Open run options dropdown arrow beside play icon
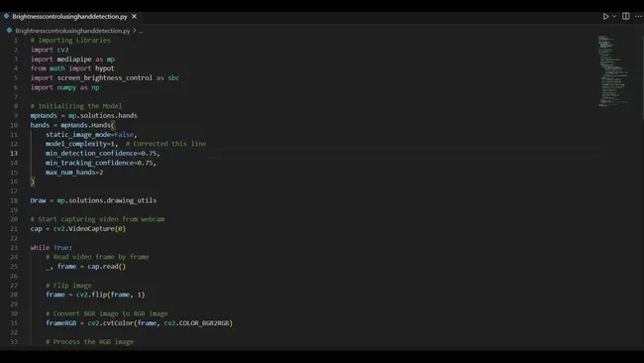This screenshot has height=363, width=644. (x=614, y=17)
